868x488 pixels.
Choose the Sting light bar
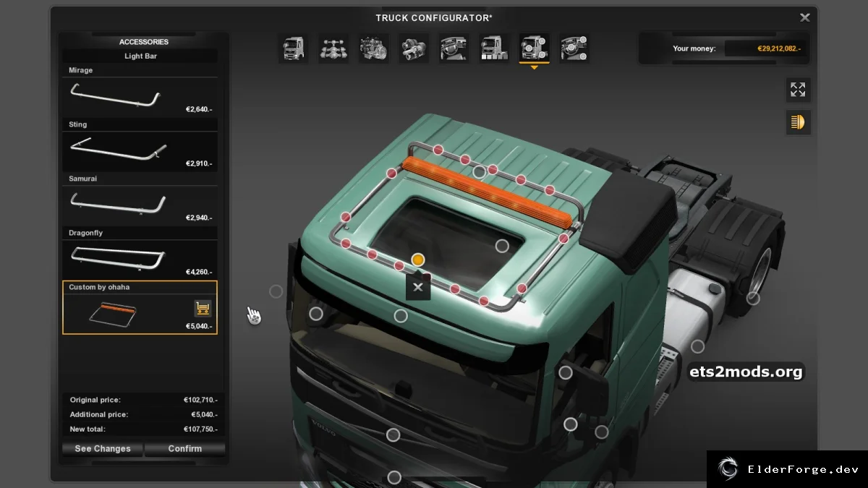(x=140, y=145)
